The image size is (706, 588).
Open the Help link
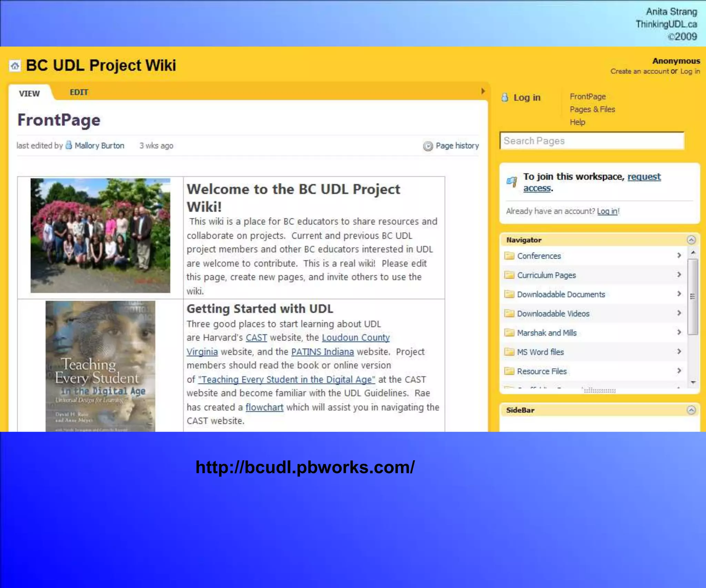577,122
